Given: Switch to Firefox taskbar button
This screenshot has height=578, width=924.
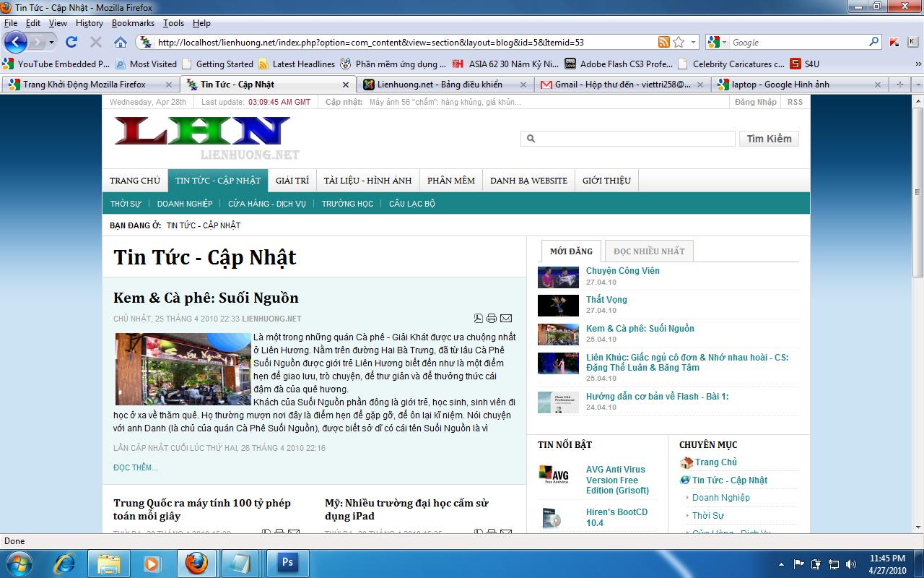Looking at the screenshot, I should pyautogui.click(x=196, y=563).
